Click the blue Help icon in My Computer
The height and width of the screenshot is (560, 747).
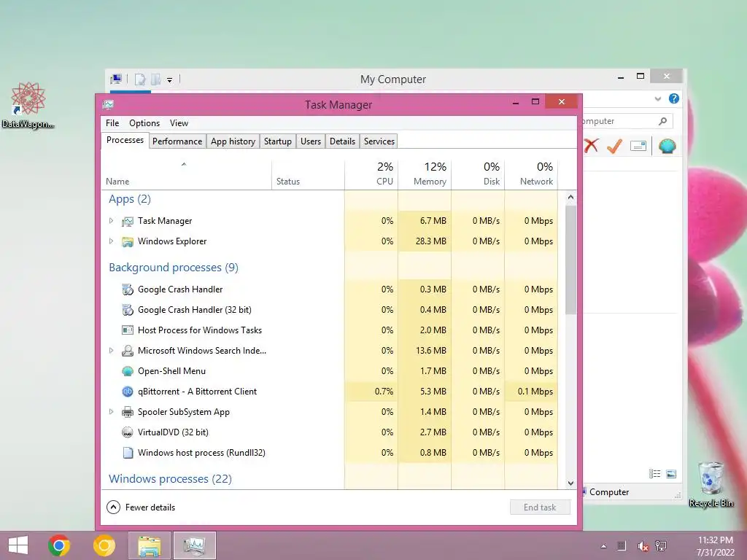pos(673,98)
